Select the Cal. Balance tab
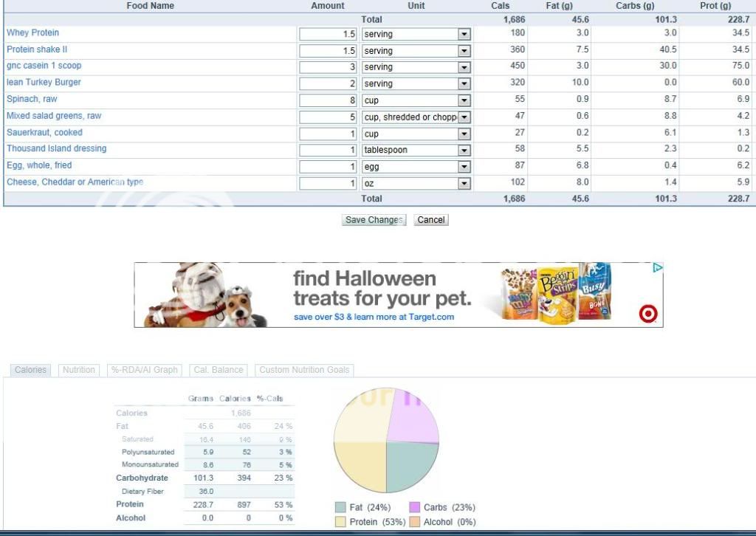Image resolution: width=756 pixels, height=536 pixels. point(218,370)
